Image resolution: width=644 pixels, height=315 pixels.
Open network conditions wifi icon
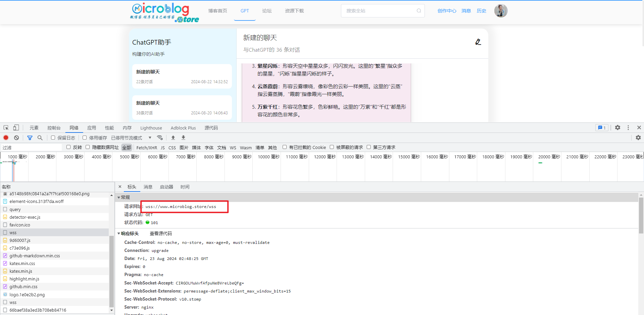click(x=160, y=138)
